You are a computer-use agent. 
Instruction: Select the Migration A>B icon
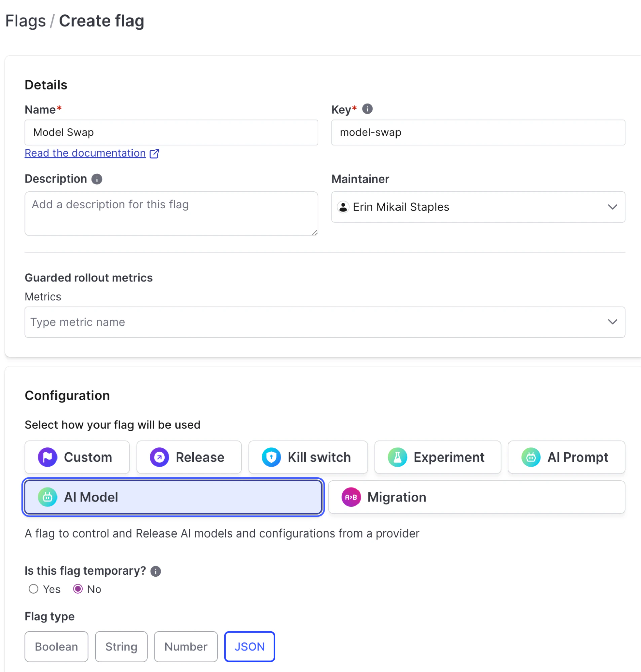[350, 497]
